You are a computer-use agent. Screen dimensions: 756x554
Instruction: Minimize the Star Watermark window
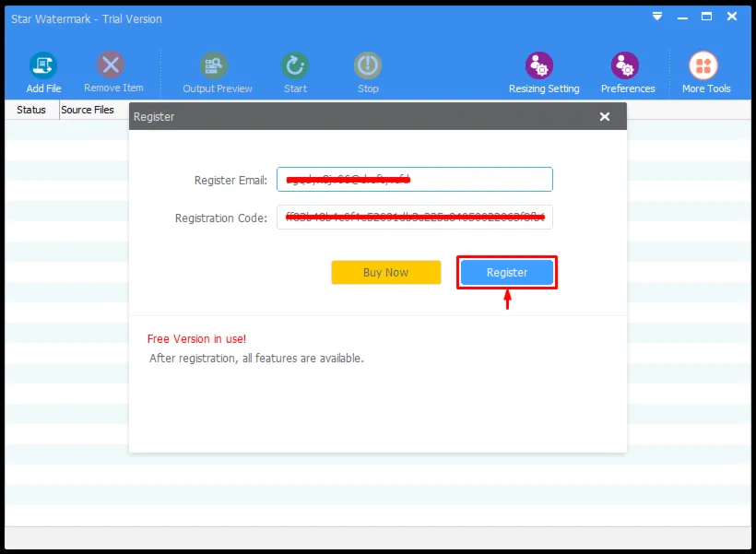coord(682,18)
